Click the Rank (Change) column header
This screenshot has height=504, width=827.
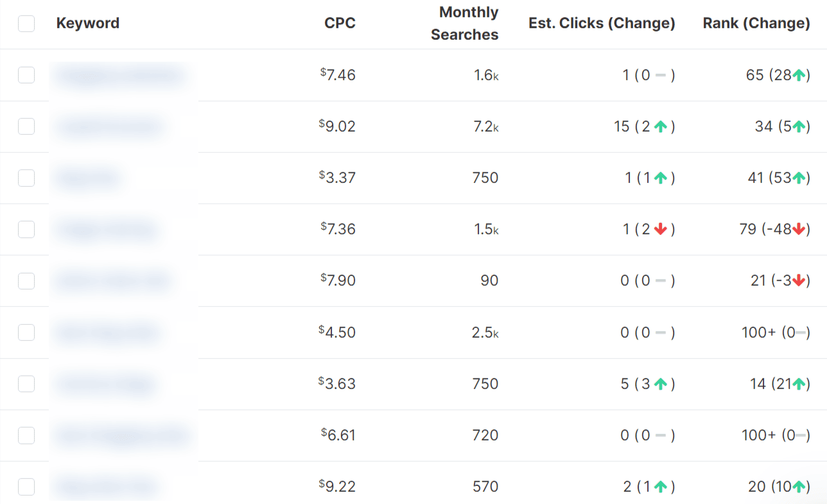(x=756, y=23)
